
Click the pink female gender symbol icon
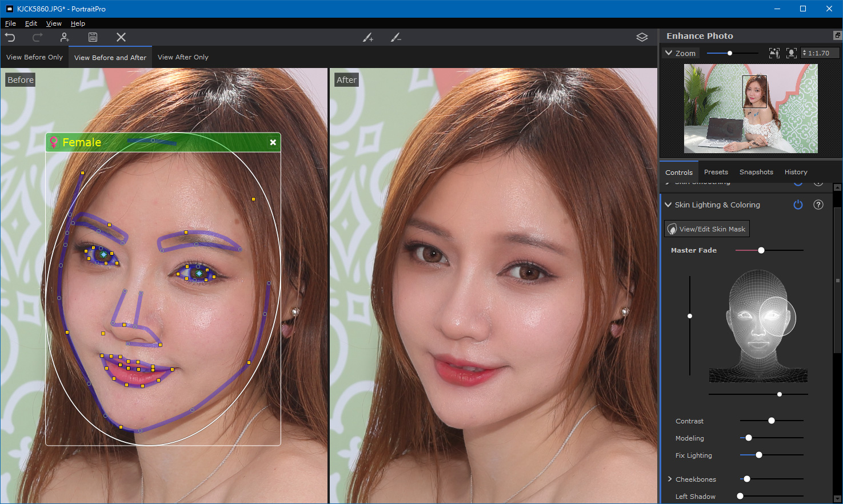click(54, 142)
